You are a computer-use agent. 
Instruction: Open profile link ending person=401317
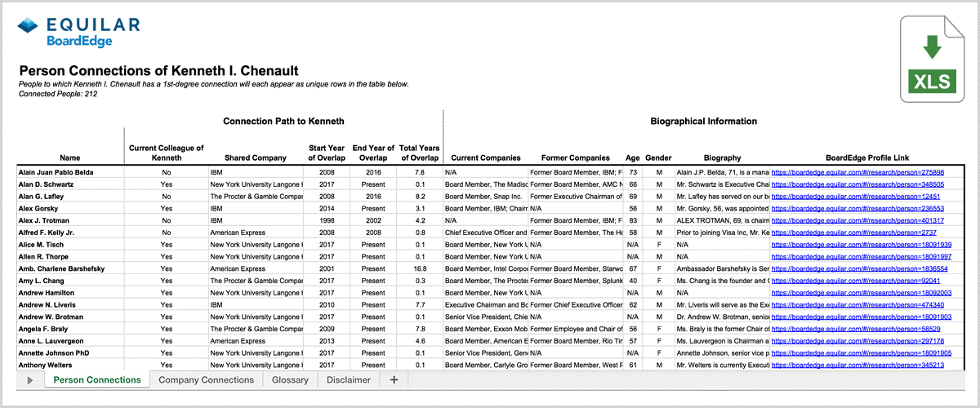(x=857, y=221)
